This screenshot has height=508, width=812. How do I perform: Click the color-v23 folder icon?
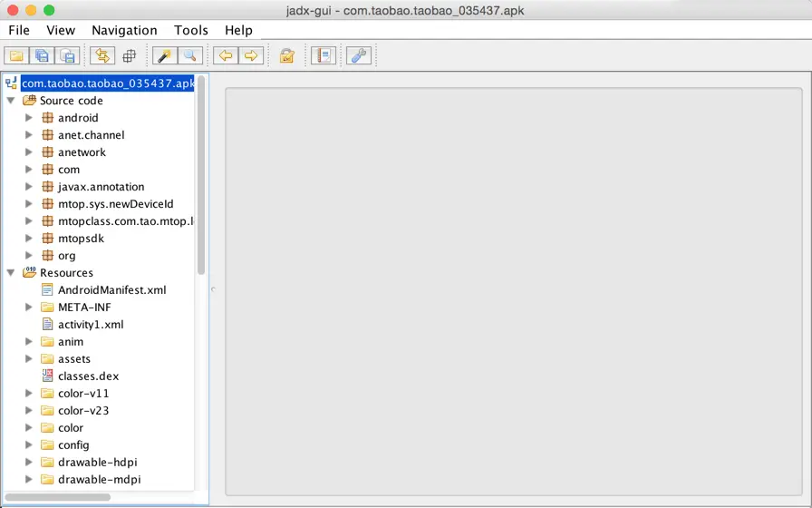pos(47,411)
